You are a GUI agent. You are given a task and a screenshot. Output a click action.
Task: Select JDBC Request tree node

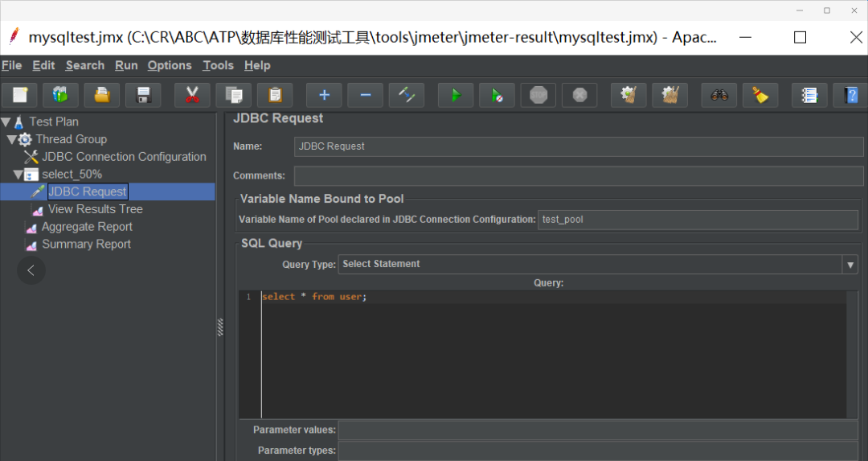[88, 191]
